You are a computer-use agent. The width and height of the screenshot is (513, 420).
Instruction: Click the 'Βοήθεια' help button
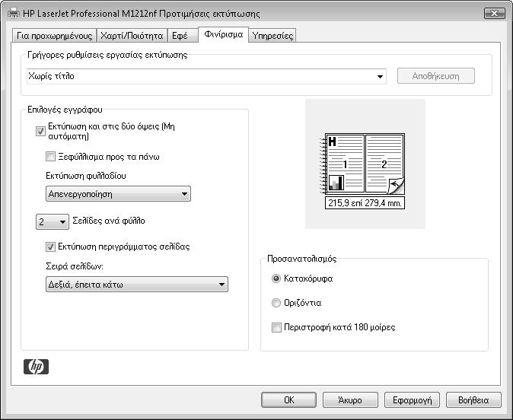click(x=473, y=400)
